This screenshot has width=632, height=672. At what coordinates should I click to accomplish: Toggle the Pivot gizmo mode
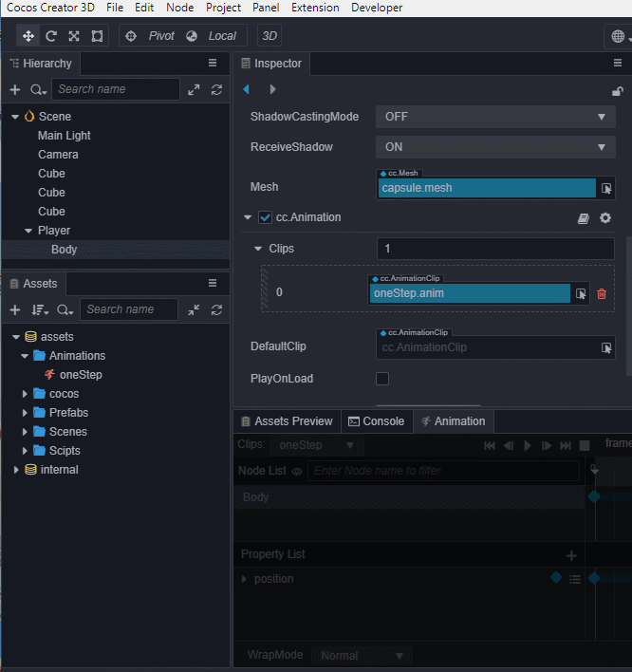pos(150,36)
